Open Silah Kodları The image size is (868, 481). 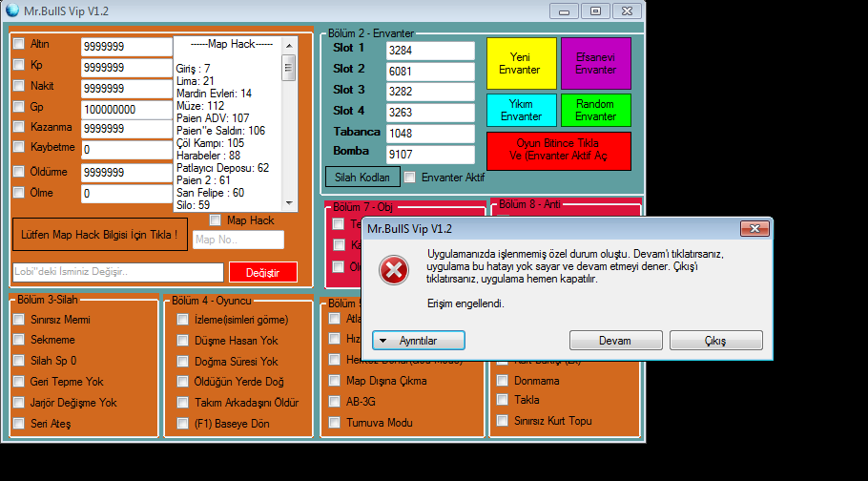point(362,178)
